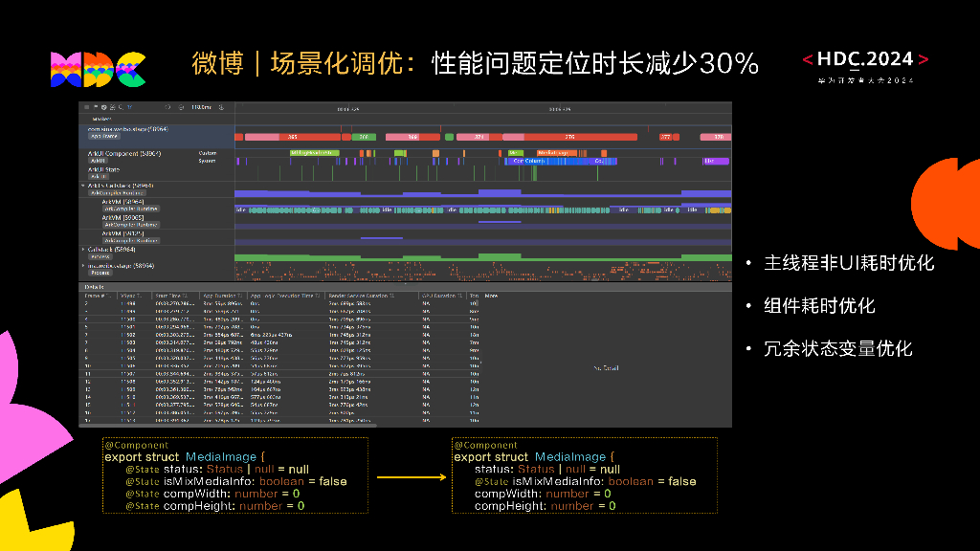Click the orange MediaImage component block

pyautogui.click(x=555, y=152)
